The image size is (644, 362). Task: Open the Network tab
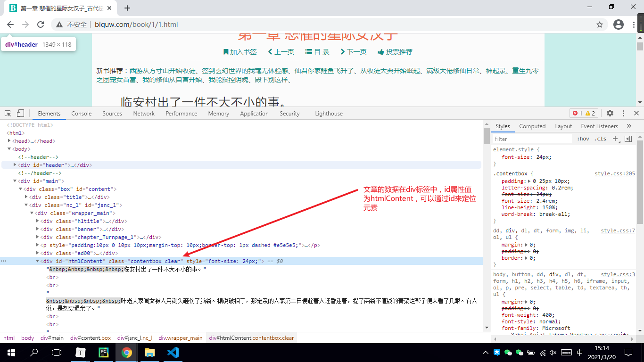point(144,113)
